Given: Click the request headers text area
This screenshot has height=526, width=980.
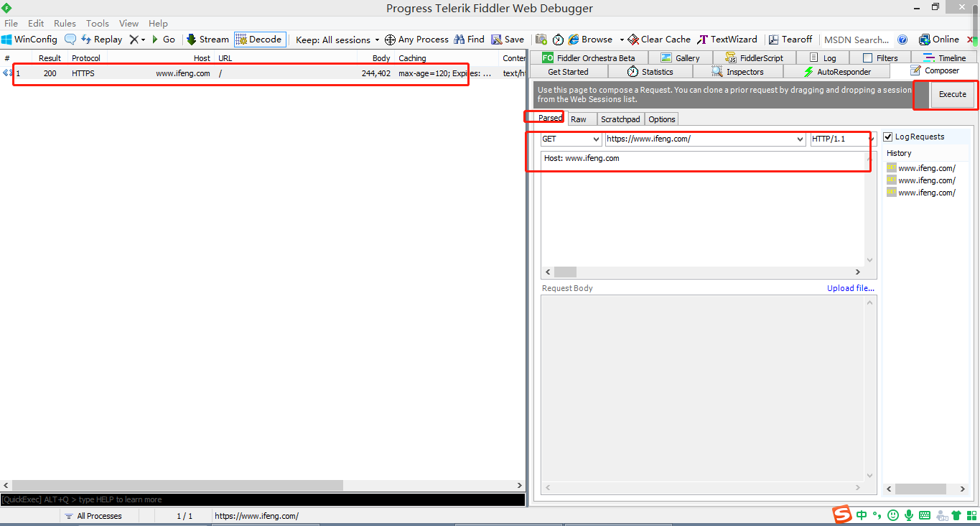Looking at the screenshot, I should point(704,208).
